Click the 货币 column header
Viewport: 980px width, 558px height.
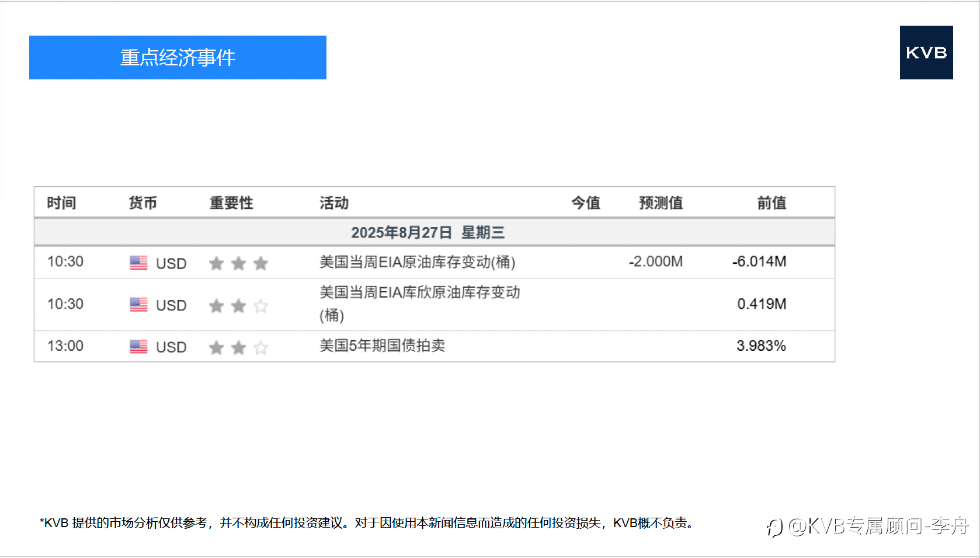143,203
